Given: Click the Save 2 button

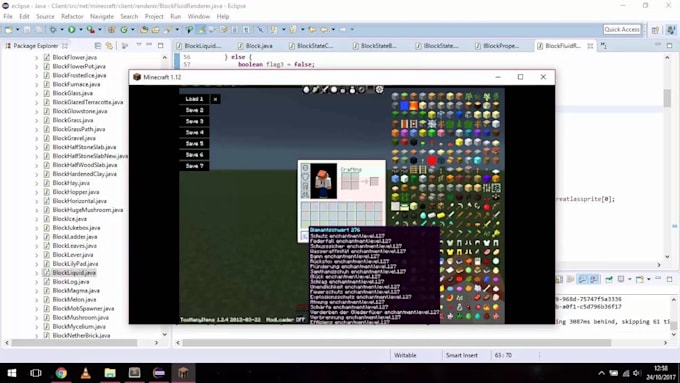Looking at the screenshot, I should 194,110.
